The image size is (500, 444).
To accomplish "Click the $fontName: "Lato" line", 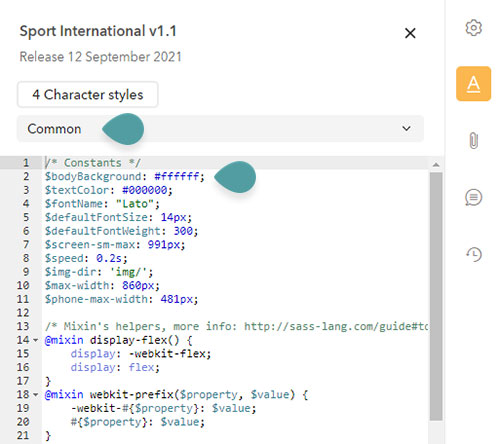I will click(x=102, y=204).
